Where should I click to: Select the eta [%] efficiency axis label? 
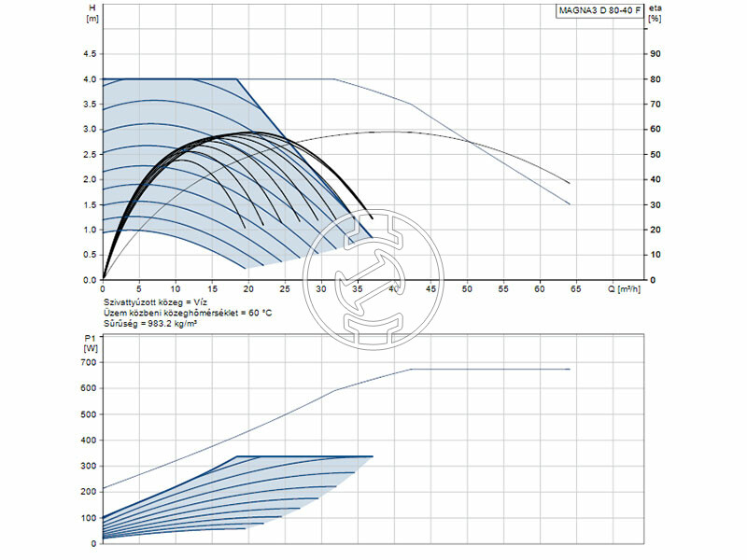(x=655, y=13)
